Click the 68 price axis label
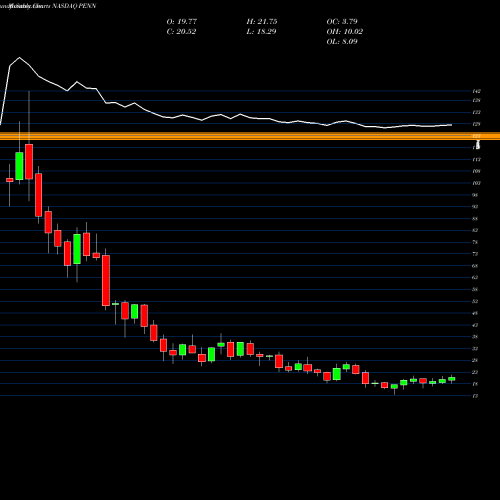500x500 pixels. pyautogui.click(x=475, y=266)
